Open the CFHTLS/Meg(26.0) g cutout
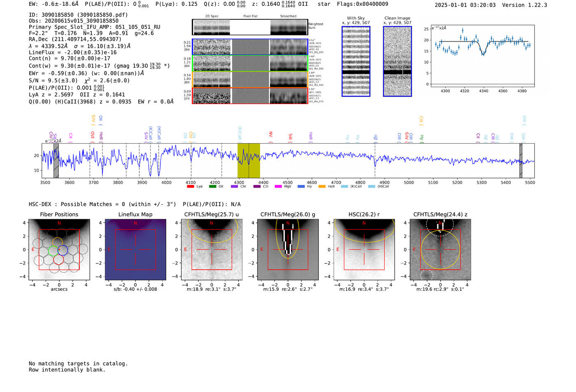This screenshot has height=392, width=576. (288, 250)
